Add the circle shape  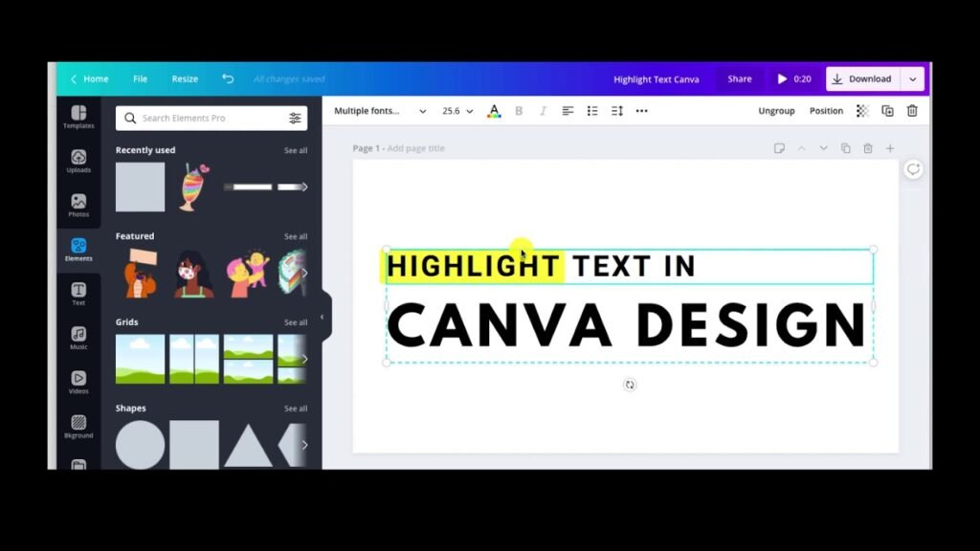tap(140, 445)
